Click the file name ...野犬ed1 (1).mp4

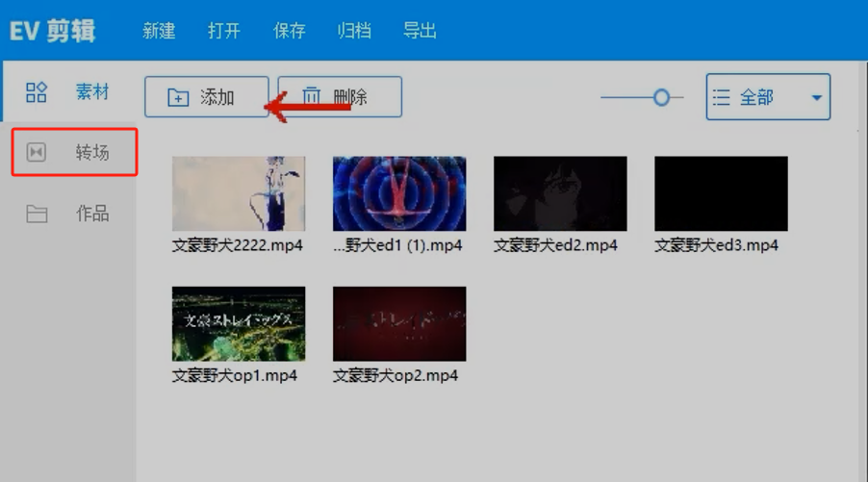coord(397,245)
